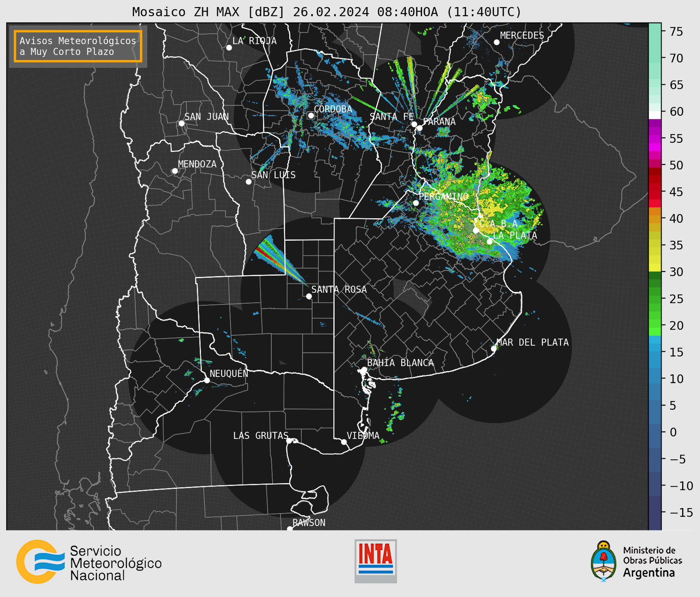Click the CORDOBA city marker dot

(x=311, y=115)
